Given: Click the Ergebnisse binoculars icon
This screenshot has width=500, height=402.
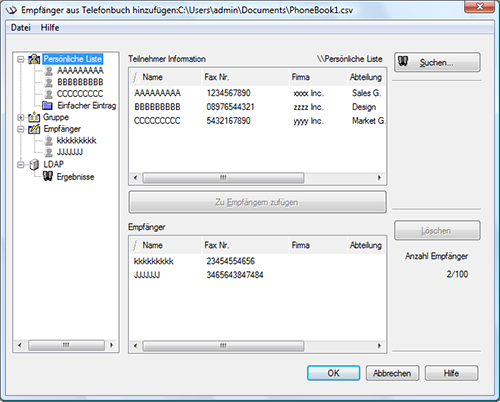Looking at the screenshot, I should (x=48, y=176).
